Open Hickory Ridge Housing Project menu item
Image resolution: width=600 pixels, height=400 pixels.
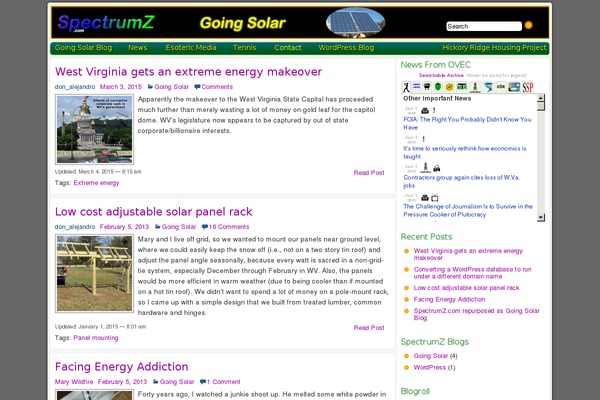click(494, 48)
